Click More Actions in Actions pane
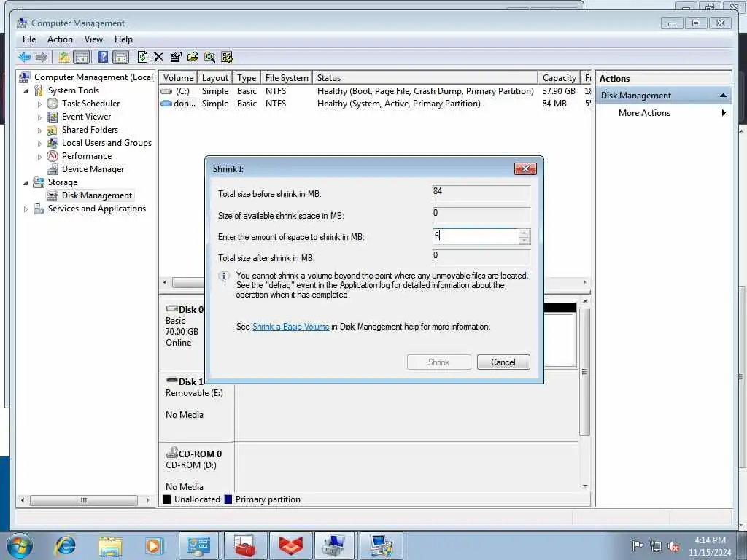 (644, 113)
